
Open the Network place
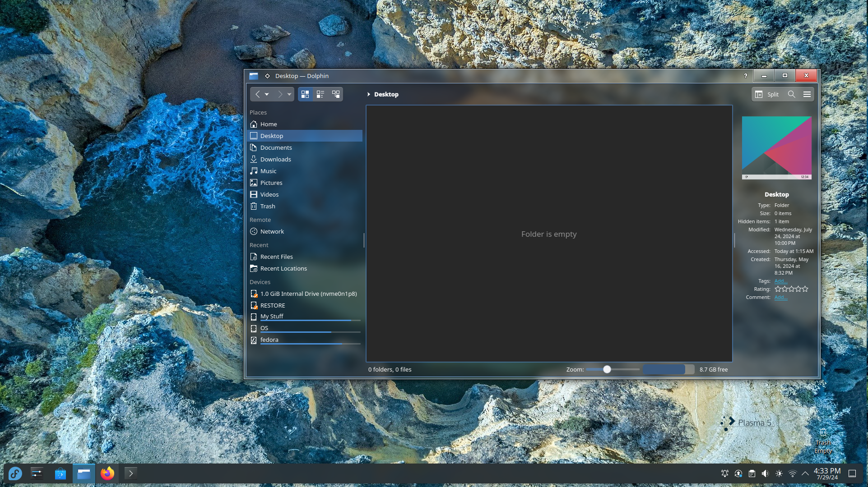coord(272,231)
